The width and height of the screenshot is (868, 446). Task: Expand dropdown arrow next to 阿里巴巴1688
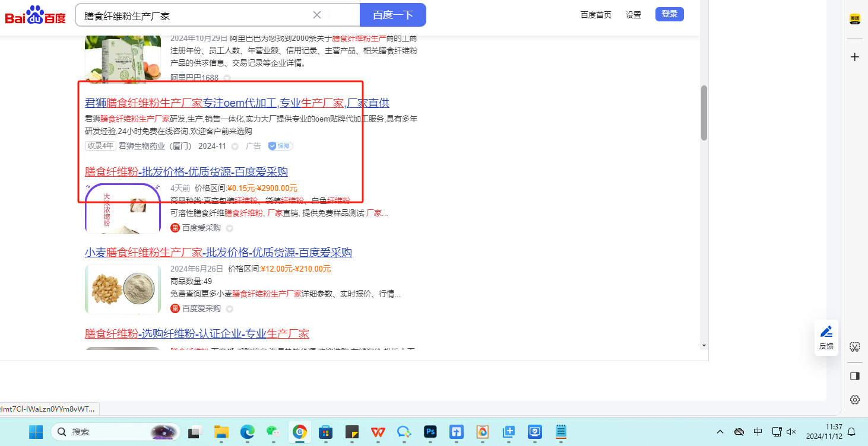(x=227, y=78)
